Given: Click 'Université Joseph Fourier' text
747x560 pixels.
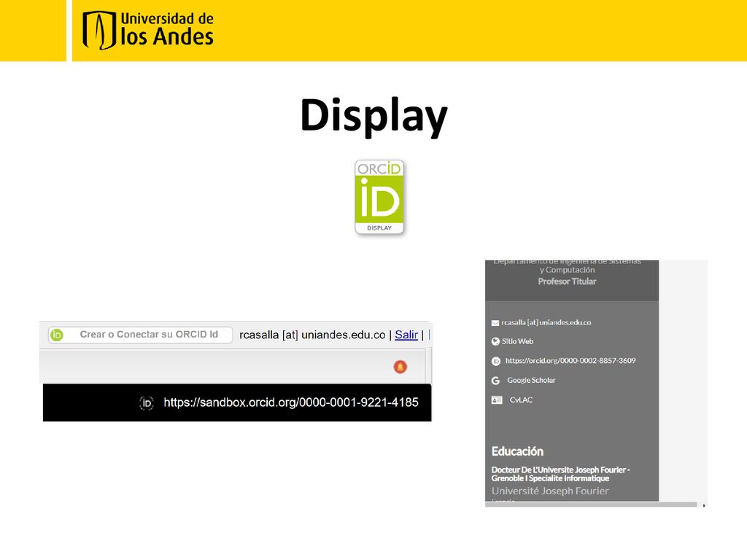Looking at the screenshot, I should (x=550, y=491).
